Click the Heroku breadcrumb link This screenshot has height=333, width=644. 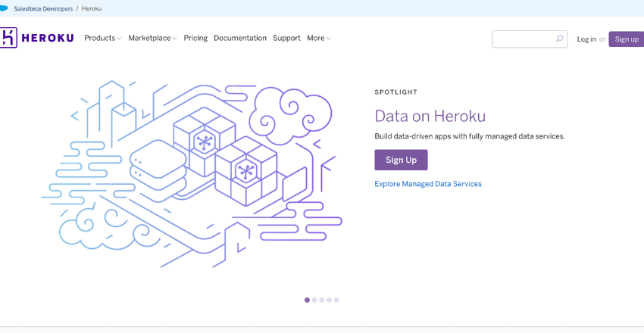point(92,8)
